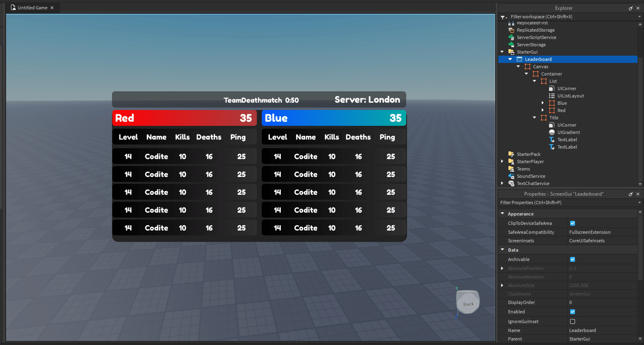Viewport: 644px width, 345px height.
Task: Open the SafeAreaCompatibility value dropdown
Action: [602, 232]
